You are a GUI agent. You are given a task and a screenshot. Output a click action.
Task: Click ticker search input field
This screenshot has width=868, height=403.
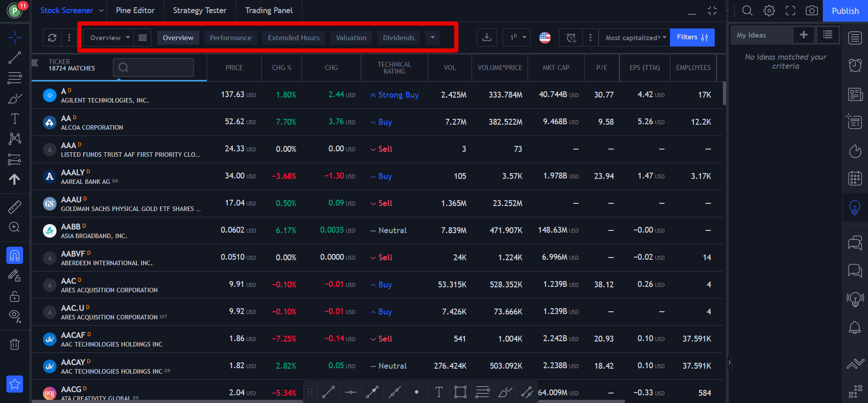[154, 67]
